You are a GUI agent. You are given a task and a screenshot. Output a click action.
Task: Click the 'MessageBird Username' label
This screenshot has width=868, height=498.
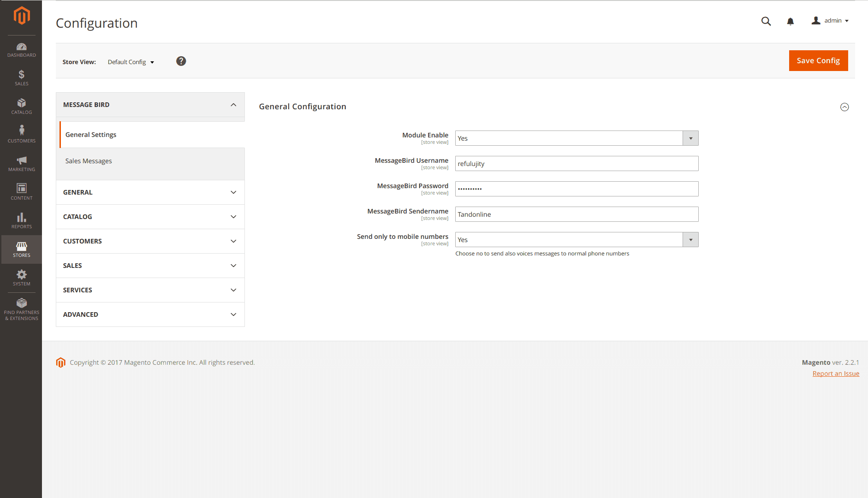[411, 160]
